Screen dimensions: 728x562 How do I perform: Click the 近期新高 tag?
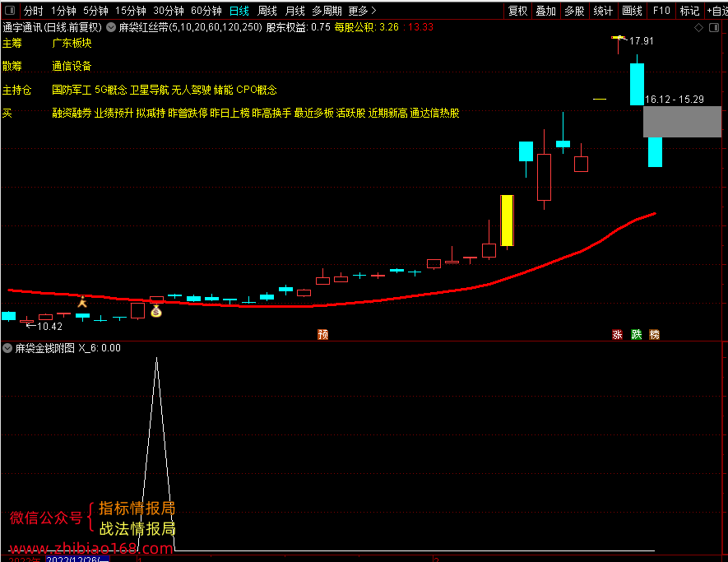tap(387, 113)
